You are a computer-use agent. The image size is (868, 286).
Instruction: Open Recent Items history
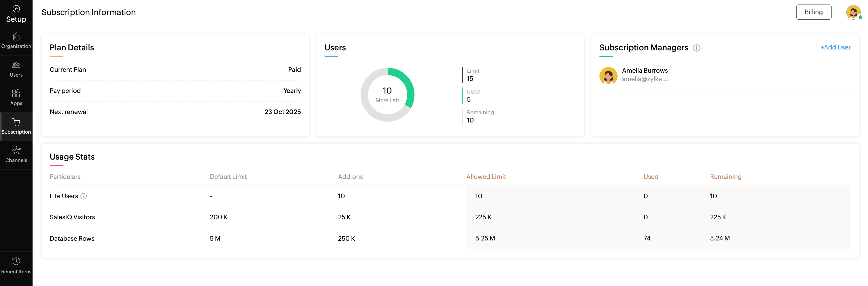tap(16, 265)
